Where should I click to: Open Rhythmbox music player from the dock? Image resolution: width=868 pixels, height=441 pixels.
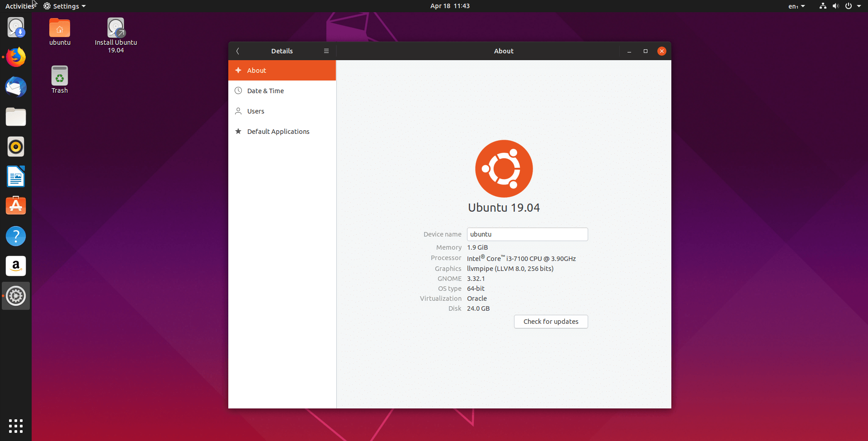[16, 147]
